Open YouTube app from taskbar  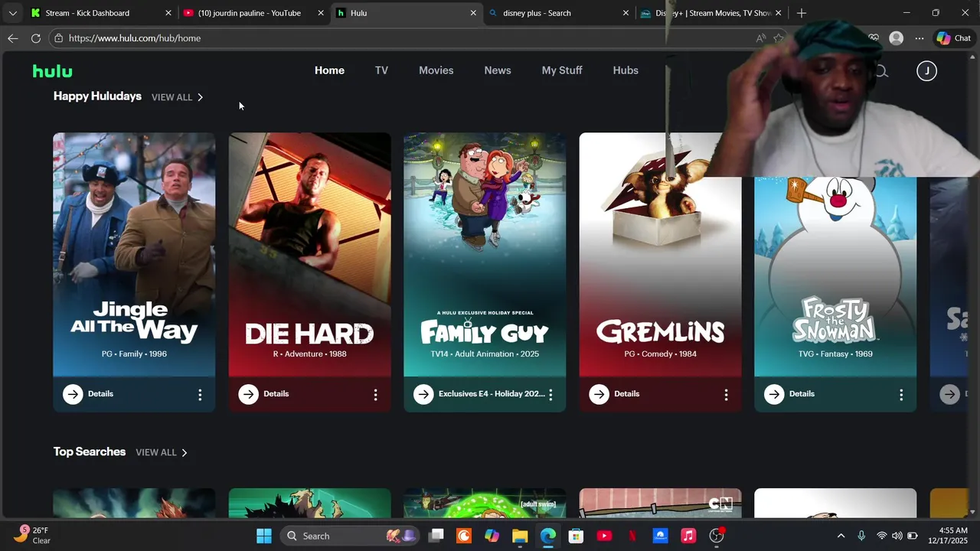(604, 536)
